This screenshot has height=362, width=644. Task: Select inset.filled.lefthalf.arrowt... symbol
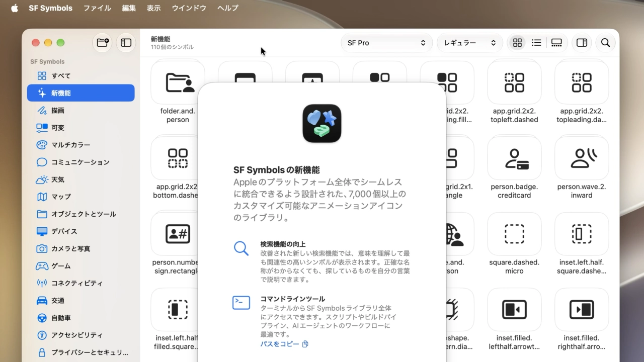514,309
